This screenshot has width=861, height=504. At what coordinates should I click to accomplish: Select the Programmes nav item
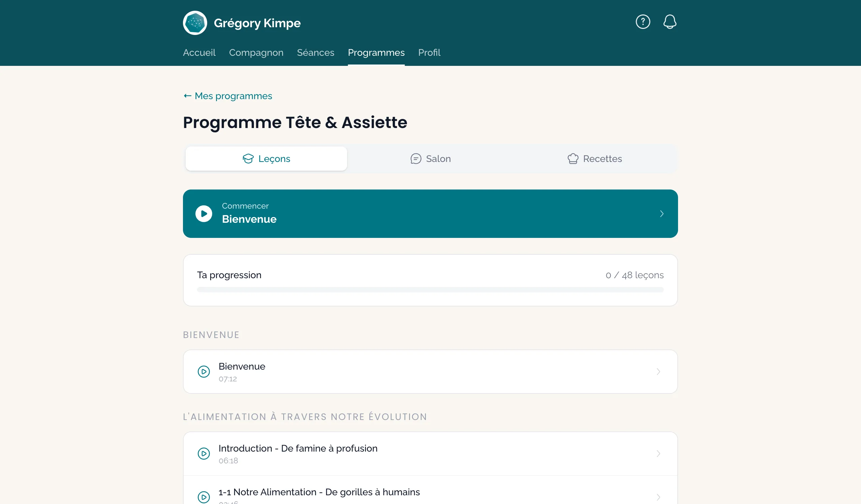coord(376,52)
